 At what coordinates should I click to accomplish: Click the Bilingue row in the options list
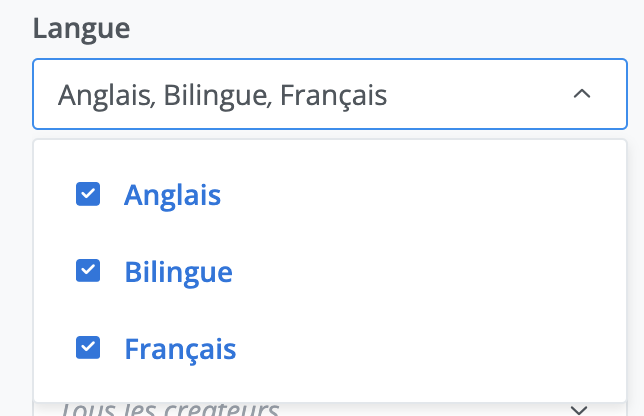point(330,272)
